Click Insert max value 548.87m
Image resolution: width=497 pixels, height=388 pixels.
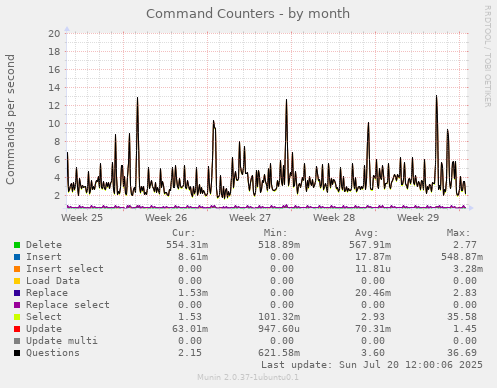tap(462, 257)
